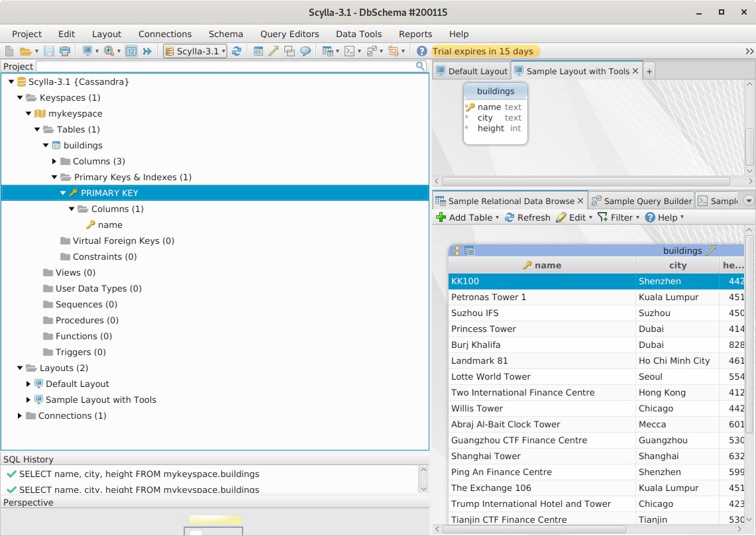Click the crop tool toolbar icon
Screen dimensions: 756x536
click(394, 51)
